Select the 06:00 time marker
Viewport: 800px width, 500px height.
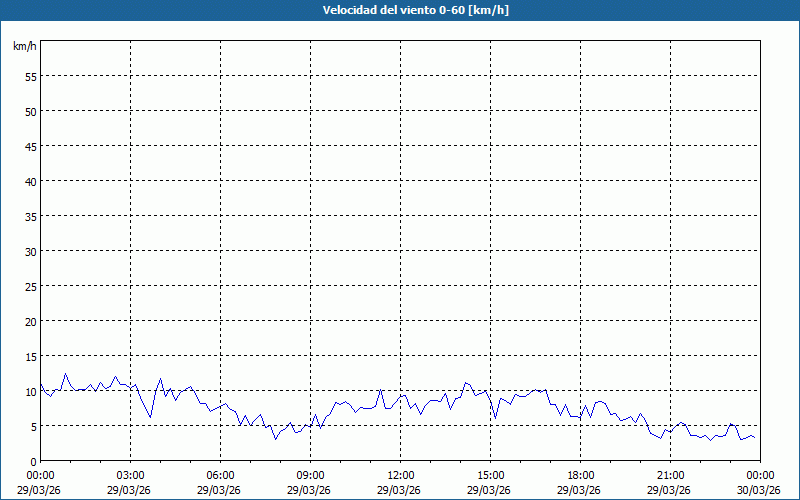[220, 475]
